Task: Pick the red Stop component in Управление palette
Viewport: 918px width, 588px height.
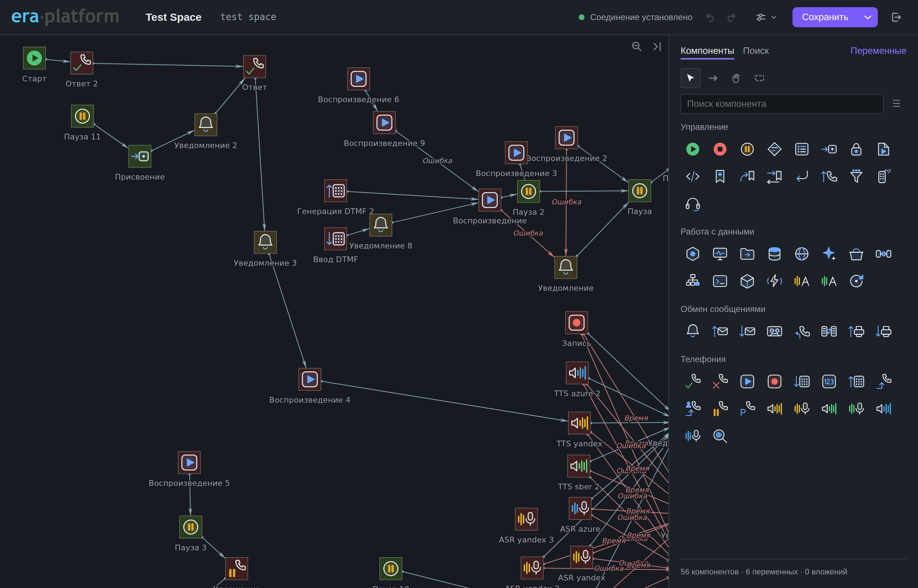Action: [720, 149]
